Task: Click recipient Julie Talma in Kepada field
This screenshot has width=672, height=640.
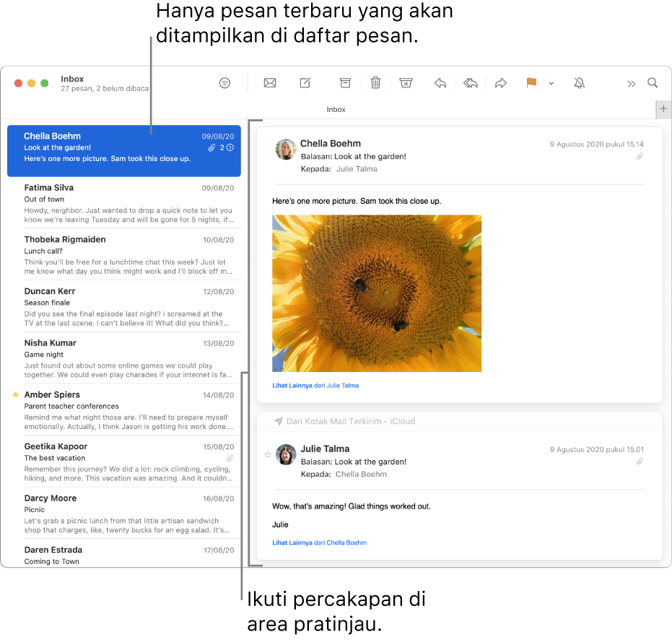Action: pos(357,169)
